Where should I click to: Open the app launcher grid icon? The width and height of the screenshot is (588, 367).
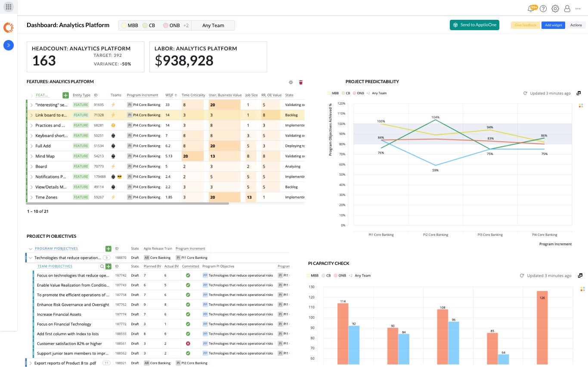pos(9,7)
